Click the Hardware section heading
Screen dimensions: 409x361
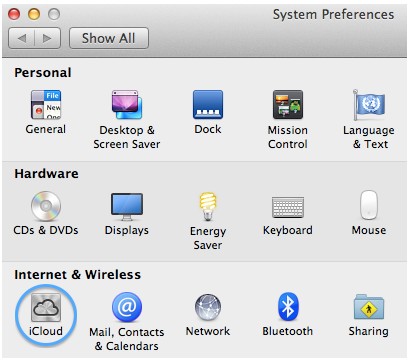tap(46, 174)
